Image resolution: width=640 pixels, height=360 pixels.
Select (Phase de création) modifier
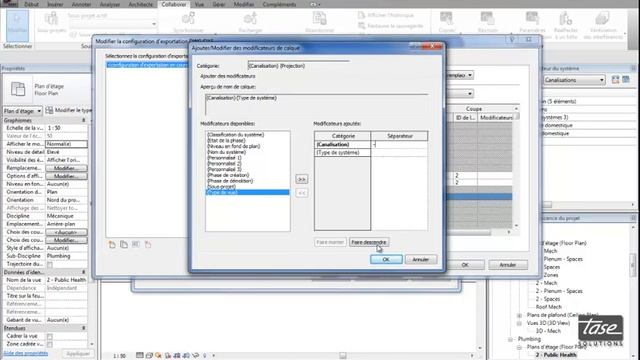(228, 175)
